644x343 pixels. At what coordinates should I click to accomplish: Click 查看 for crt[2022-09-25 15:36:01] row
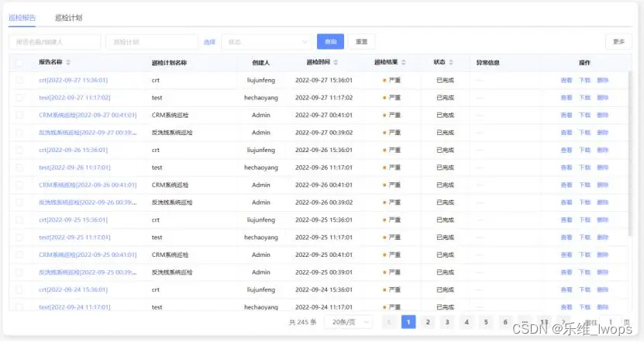pos(567,220)
